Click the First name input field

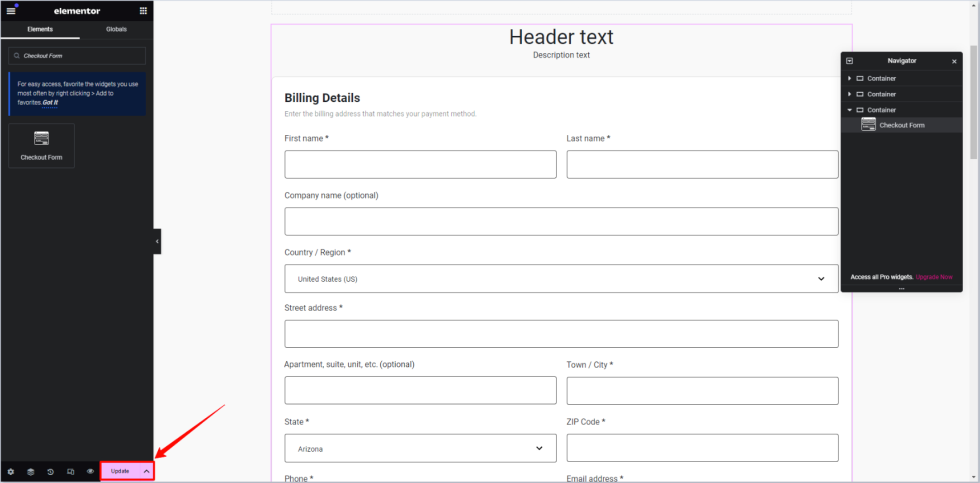coord(420,165)
